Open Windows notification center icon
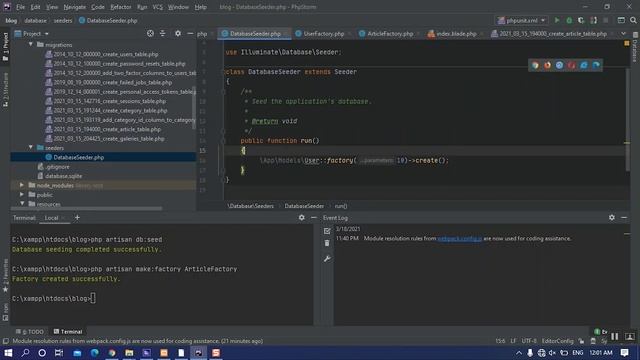The width and height of the screenshot is (640, 360). click(624, 353)
